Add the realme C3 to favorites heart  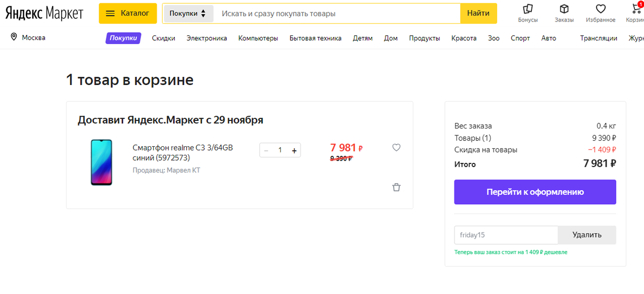(x=396, y=147)
